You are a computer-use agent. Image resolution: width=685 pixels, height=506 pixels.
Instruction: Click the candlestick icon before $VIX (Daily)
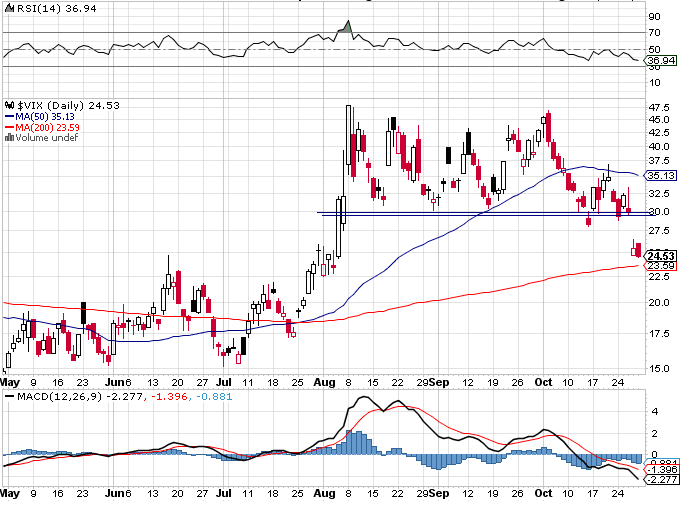9,105
